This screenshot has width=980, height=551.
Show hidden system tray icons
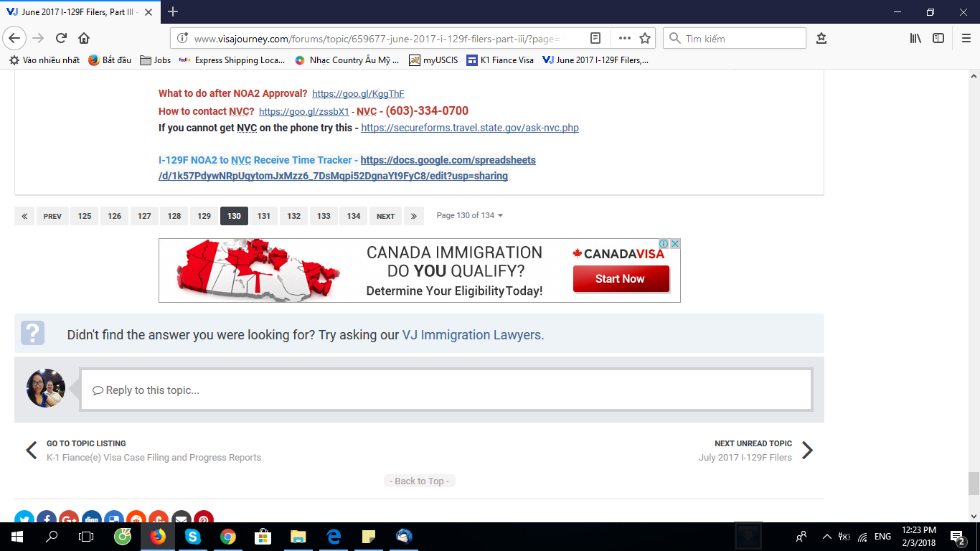click(826, 537)
